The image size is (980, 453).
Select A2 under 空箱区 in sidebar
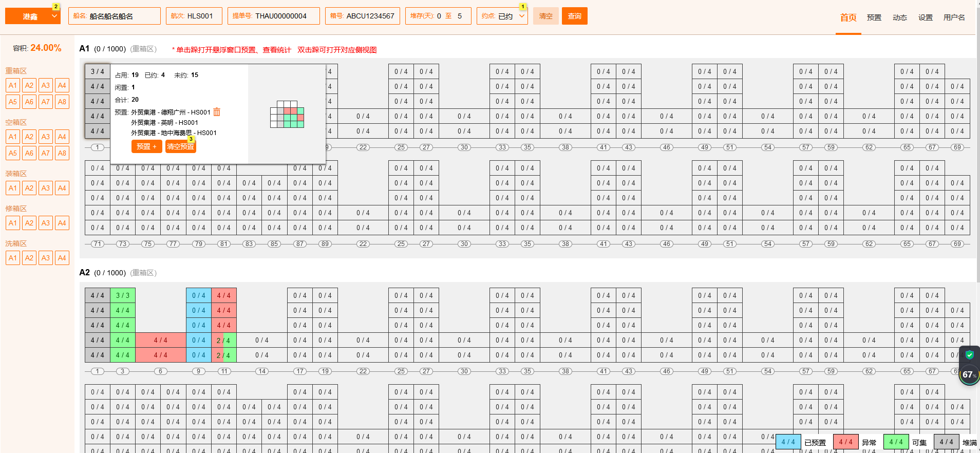29,137
